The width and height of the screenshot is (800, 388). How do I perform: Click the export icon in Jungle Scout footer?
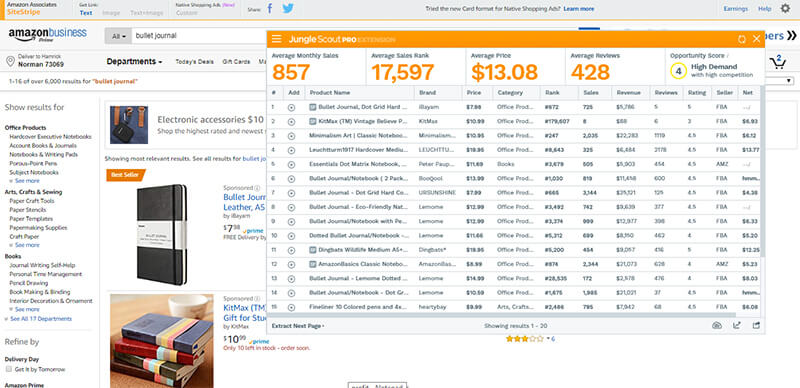click(x=756, y=326)
